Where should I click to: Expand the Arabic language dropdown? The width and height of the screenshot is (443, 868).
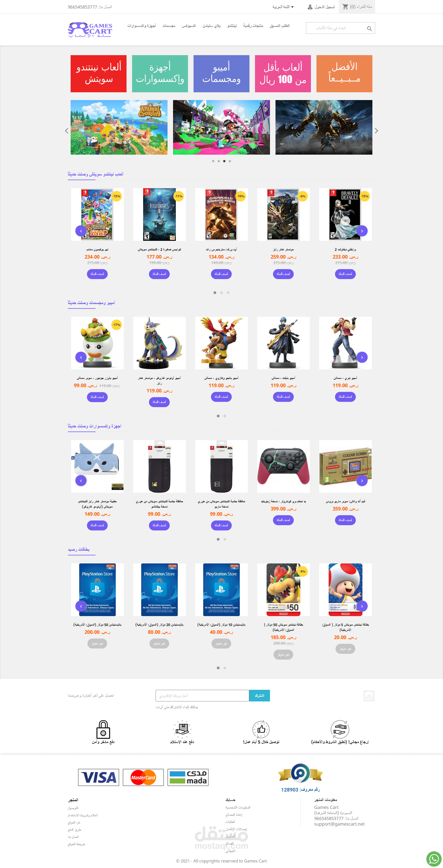[x=283, y=7]
